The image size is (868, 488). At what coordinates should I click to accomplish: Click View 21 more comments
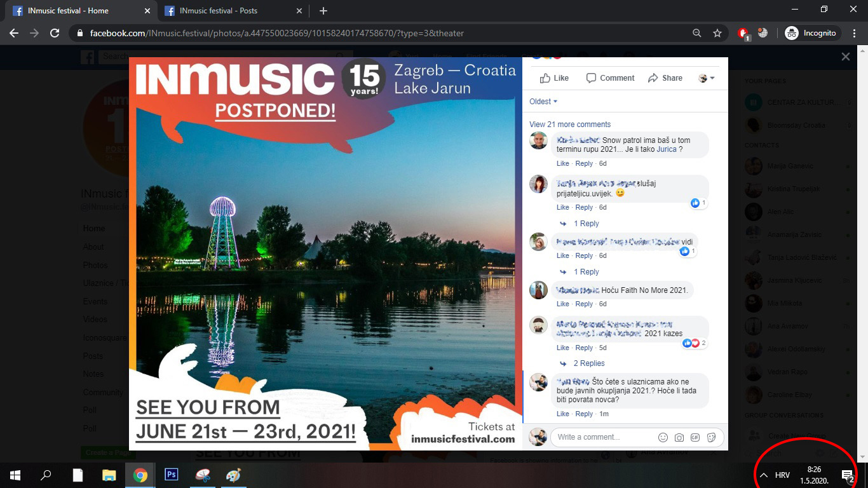click(x=570, y=125)
